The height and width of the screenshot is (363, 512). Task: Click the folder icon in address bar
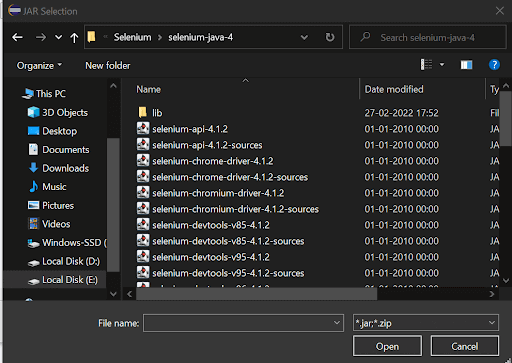[x=92, y=37]
